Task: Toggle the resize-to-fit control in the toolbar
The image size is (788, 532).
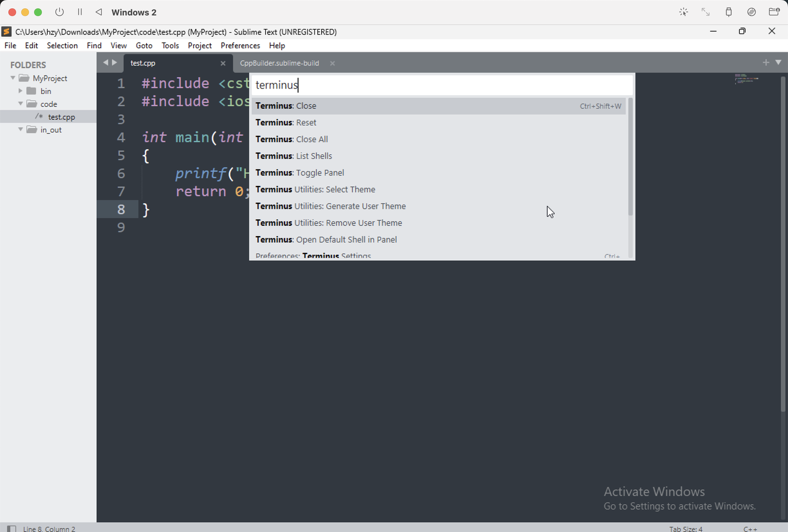Action: [705, 11]
